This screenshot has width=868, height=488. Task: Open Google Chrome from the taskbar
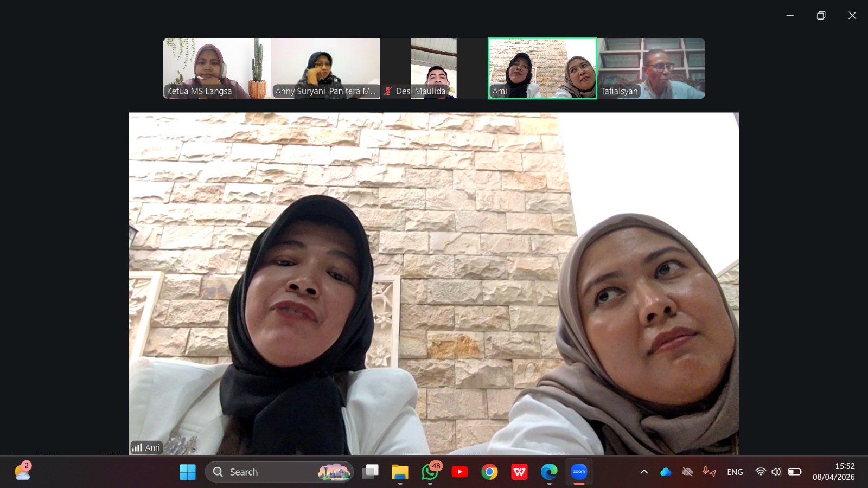489,472
